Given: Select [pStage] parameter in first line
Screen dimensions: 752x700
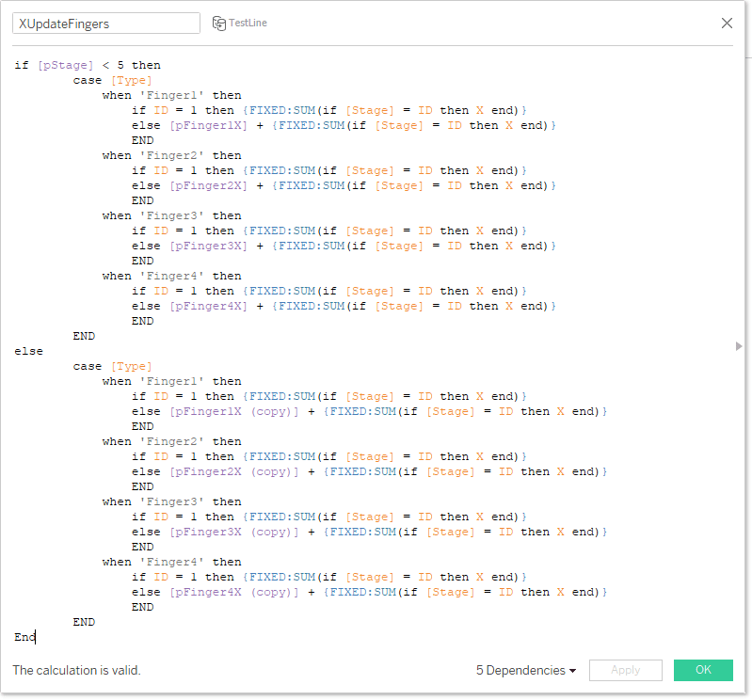Looking at the screenshot, I should [65, 65].
